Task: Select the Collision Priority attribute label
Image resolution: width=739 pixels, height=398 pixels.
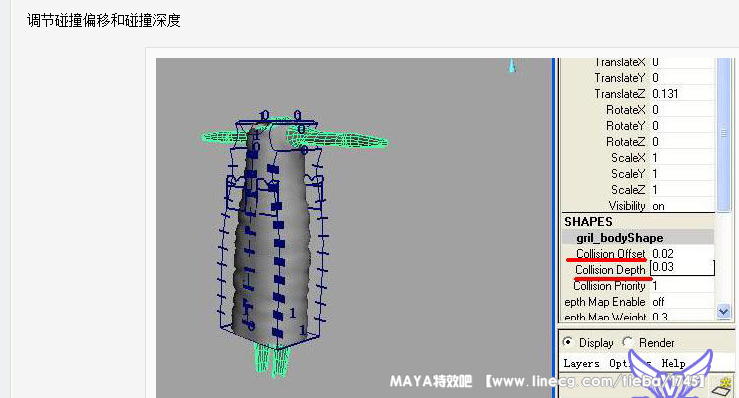Action: (609, 286)
